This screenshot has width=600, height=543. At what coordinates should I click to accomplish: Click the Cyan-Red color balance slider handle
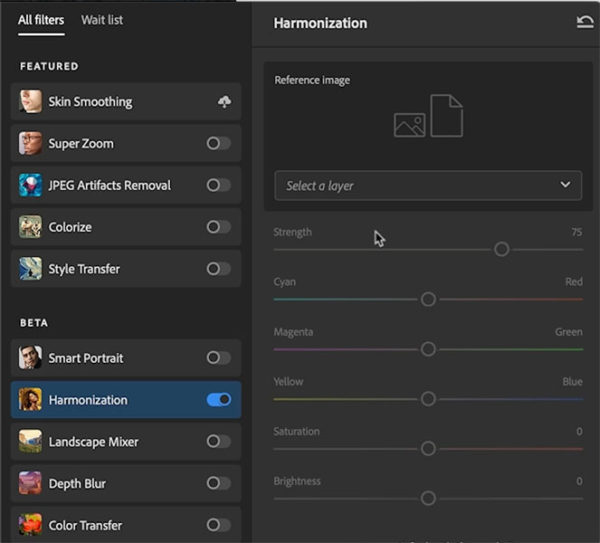coord(428,299)
